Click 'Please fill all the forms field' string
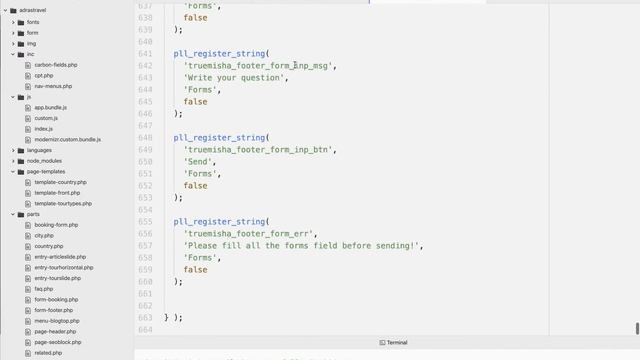 coord(302,246)
